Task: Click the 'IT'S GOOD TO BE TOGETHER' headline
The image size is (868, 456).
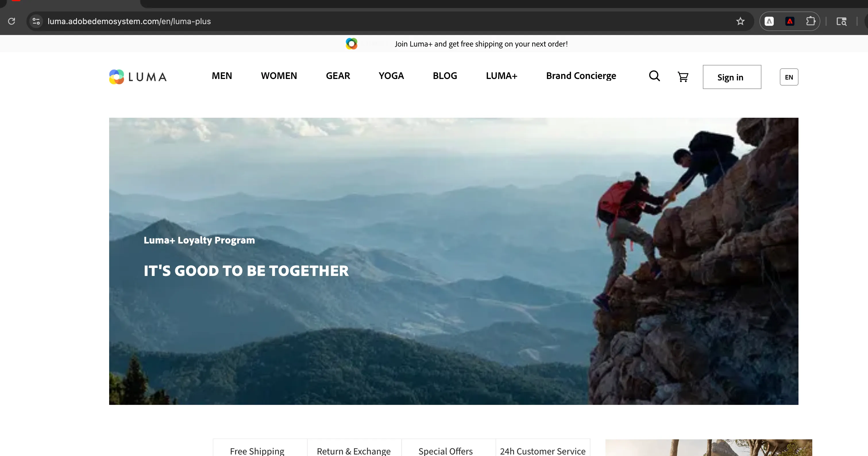Action: pos(246,271)
